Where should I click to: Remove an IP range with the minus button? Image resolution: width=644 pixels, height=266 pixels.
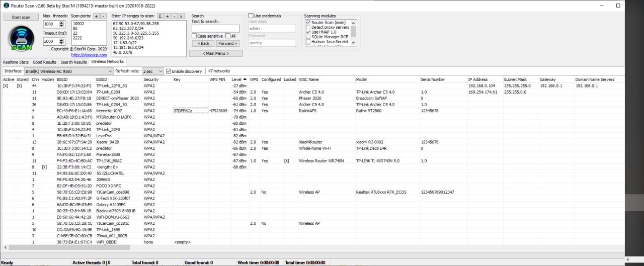pyautogui.click(x=174, y=16)
